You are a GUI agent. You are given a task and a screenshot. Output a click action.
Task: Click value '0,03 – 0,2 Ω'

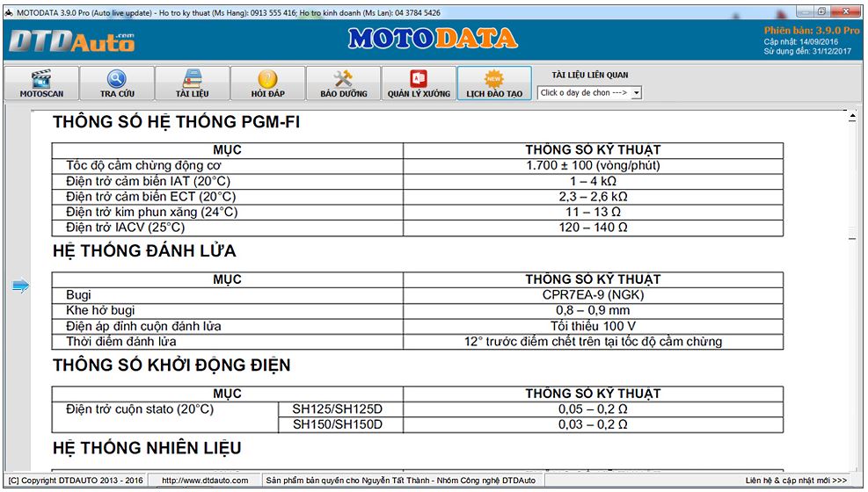593,424
